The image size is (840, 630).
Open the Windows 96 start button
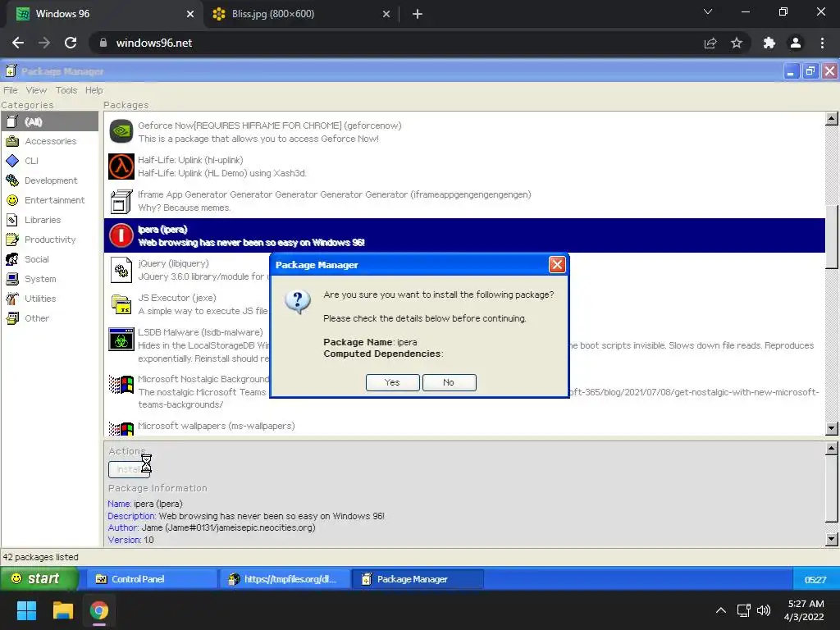click(39, 578)
